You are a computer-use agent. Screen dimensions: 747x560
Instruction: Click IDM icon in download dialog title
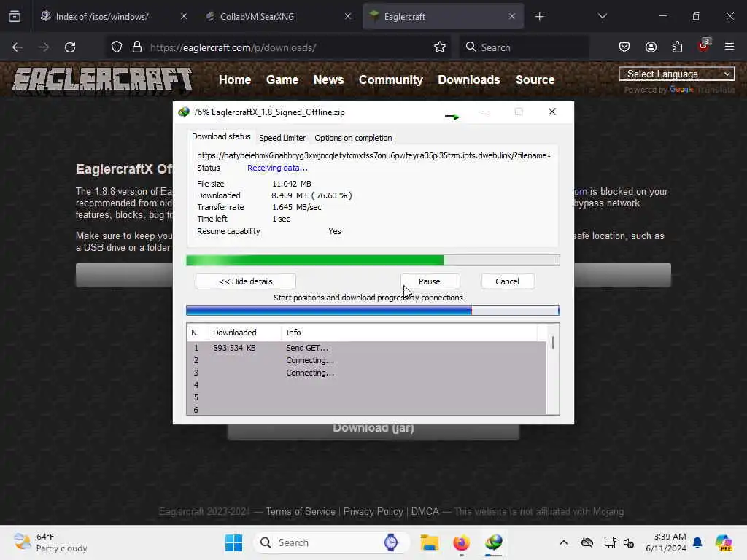click(x=183, y=112)
